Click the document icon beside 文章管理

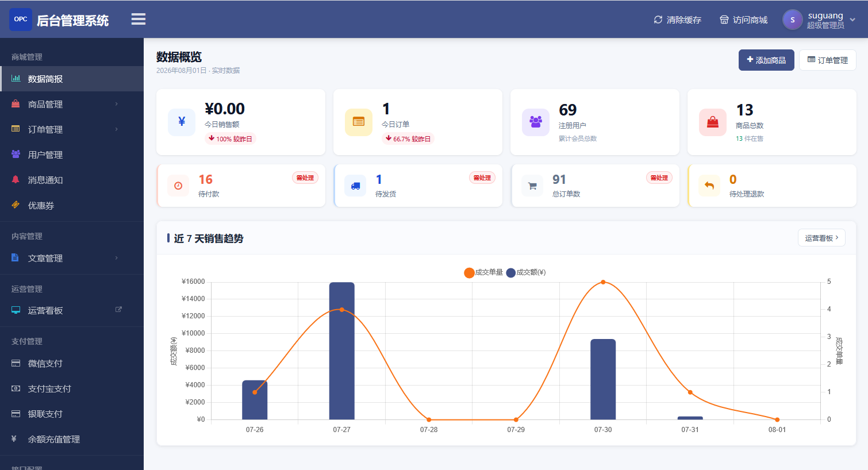[x=16, y=258]
